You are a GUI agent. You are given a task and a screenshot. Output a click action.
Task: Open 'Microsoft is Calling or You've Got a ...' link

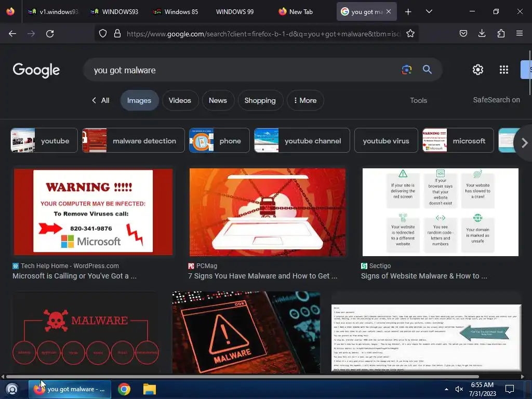pos(75,276)
